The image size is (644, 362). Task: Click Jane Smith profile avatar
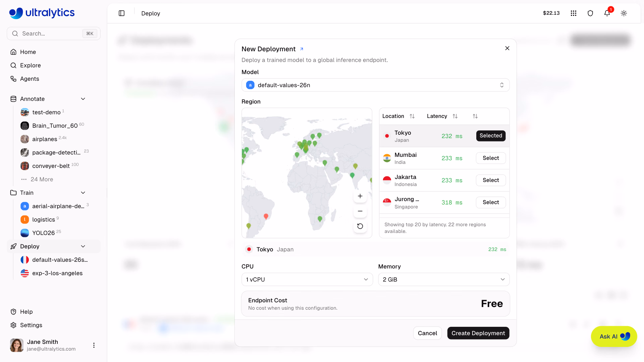coord(17,345)
